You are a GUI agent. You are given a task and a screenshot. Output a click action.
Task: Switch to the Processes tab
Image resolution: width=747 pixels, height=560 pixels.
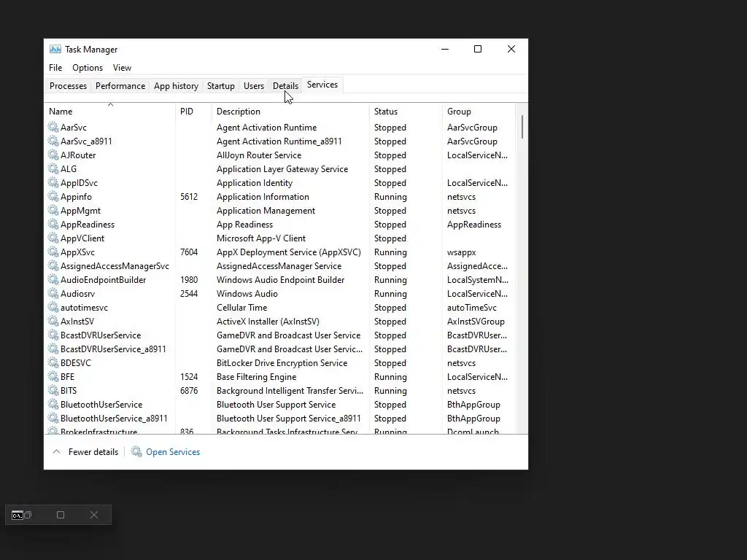coord(68,86)
